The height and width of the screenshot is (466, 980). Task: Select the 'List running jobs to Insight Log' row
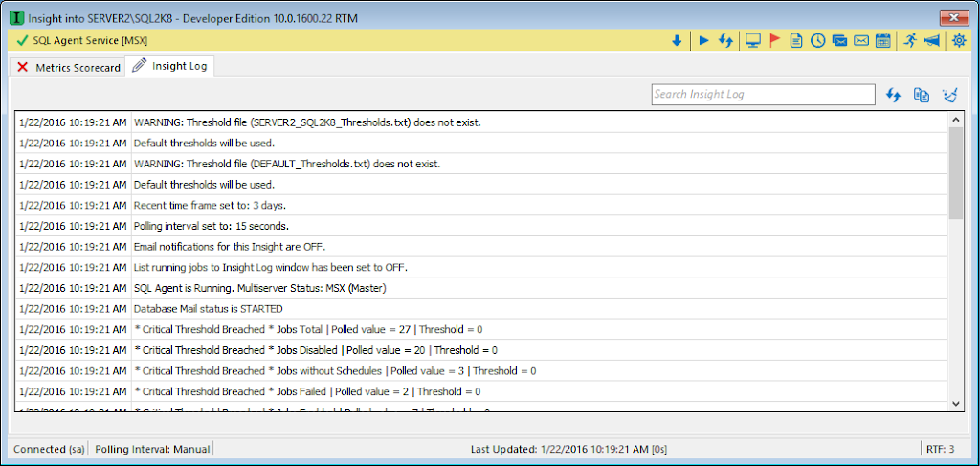[481, 267]
